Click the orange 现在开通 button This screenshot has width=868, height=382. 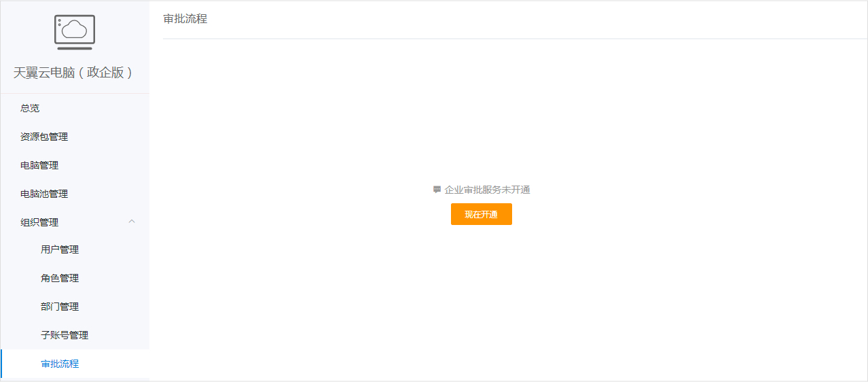point(481,214)
